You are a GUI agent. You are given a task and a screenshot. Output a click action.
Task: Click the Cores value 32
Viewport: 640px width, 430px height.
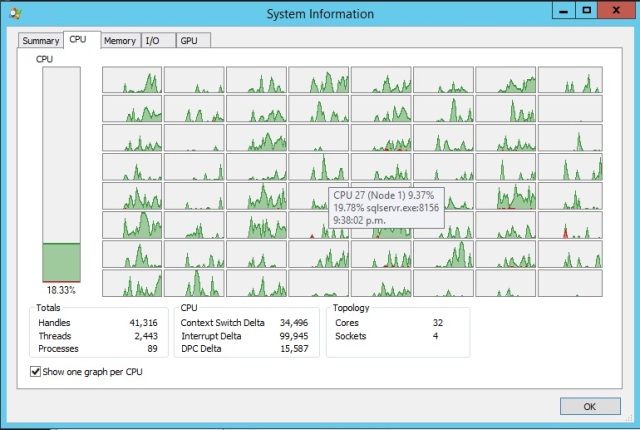pyautogui.click(x=438, y=323)
